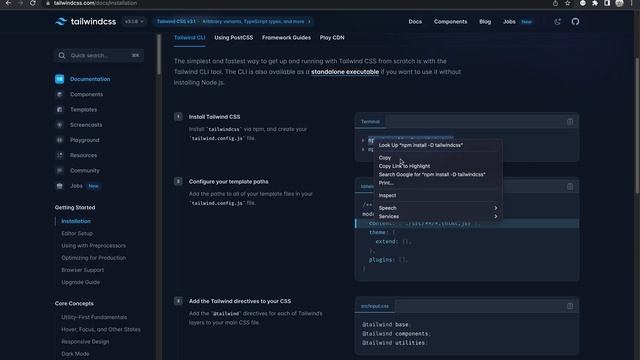
Task: Open Jobs in top navigation
Action: pos(509,22)
